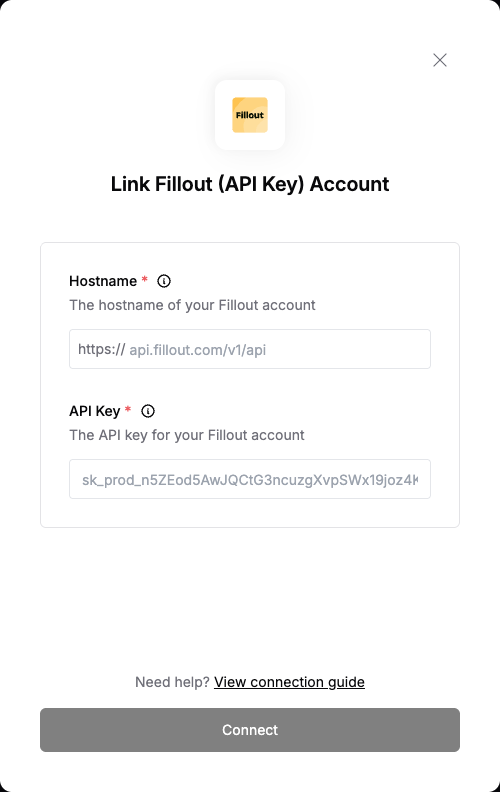Screen dimensions: 500x792
Task: Click the word Account in the dialog title
Action: [x=349, y=184]
